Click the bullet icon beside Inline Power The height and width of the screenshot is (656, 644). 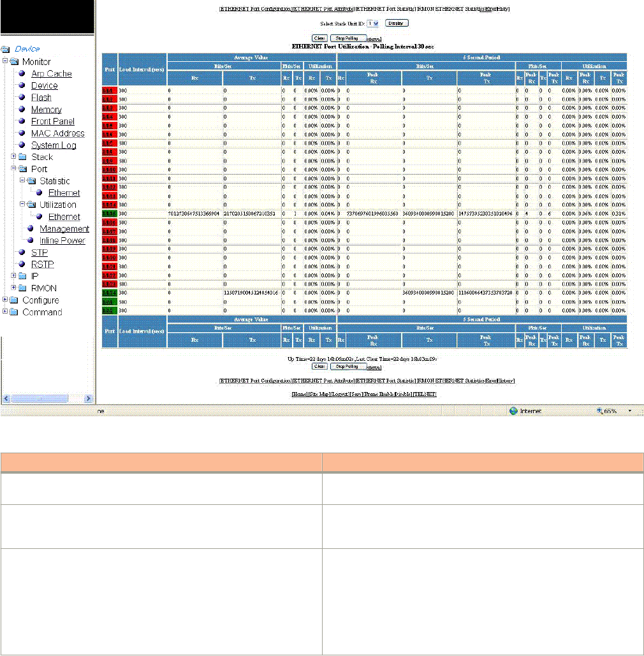(x=31, y=240)
